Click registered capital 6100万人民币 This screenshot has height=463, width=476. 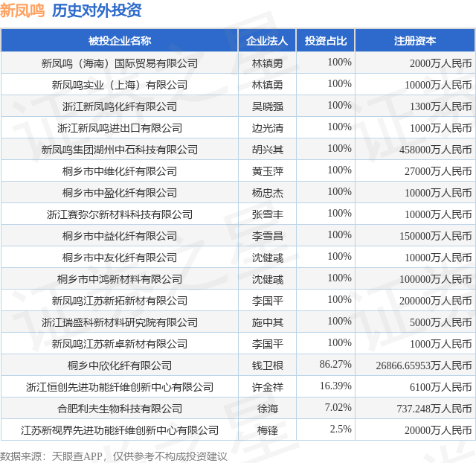tap(440, 387)
